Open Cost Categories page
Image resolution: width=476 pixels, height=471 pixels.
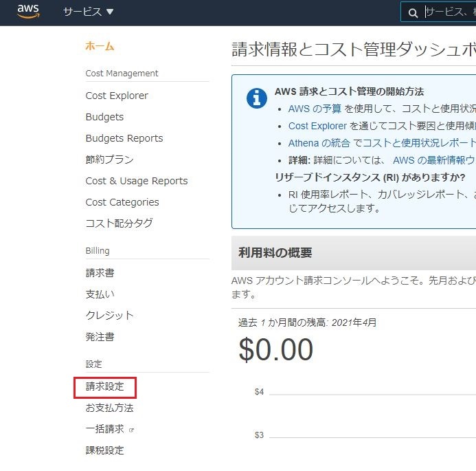[x=122, y=202]
